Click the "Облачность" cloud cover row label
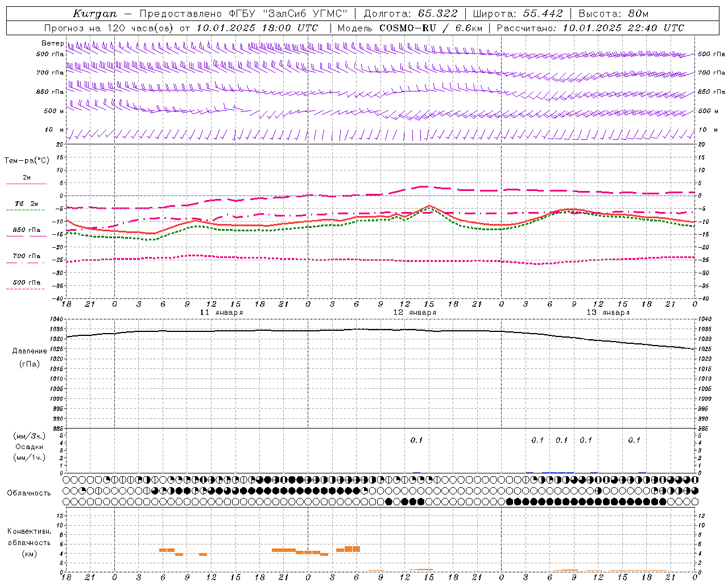This screenshot has width=728, height=582. 29,493
